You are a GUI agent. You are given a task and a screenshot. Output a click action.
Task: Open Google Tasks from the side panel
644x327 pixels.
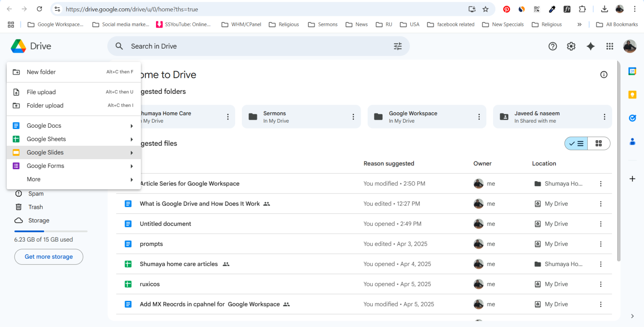tap(632, 118)
